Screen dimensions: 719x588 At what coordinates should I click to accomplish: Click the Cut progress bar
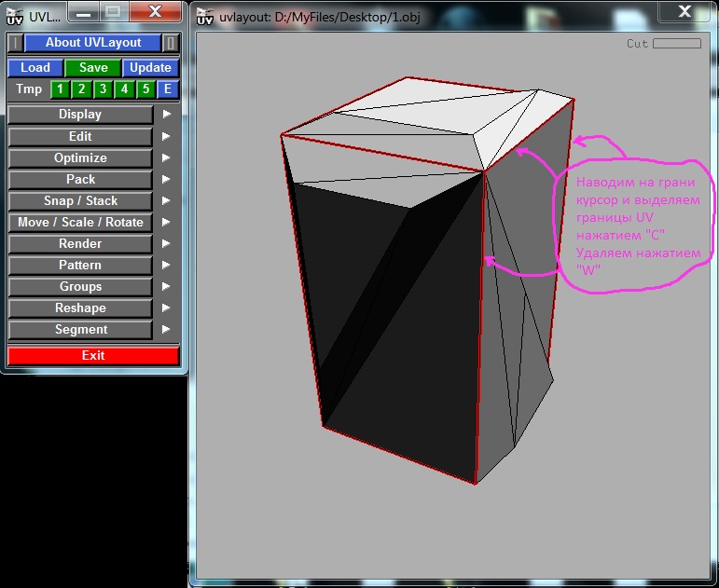[x=676, y=44]
